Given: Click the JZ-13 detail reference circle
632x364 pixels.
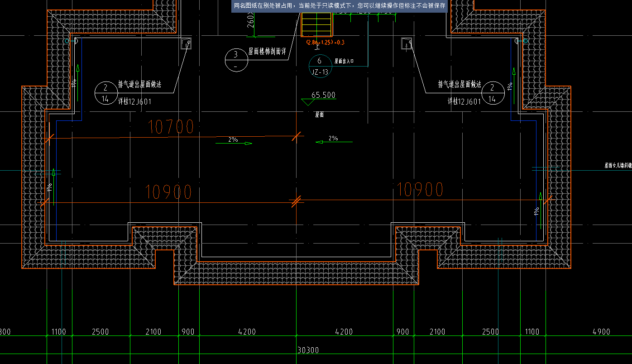Looking at the screenshot, I should click(320, 66).
